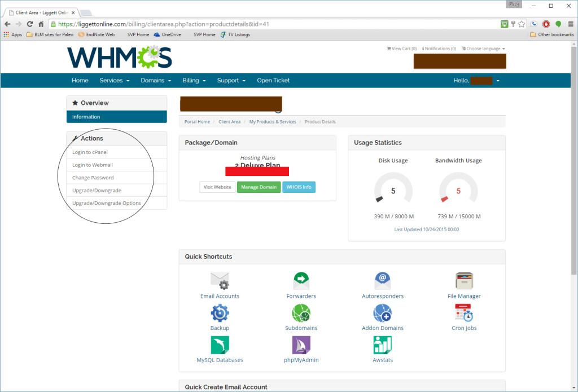
Task: Follow the Client Area breadcrumb
Action: pos(229,122)
